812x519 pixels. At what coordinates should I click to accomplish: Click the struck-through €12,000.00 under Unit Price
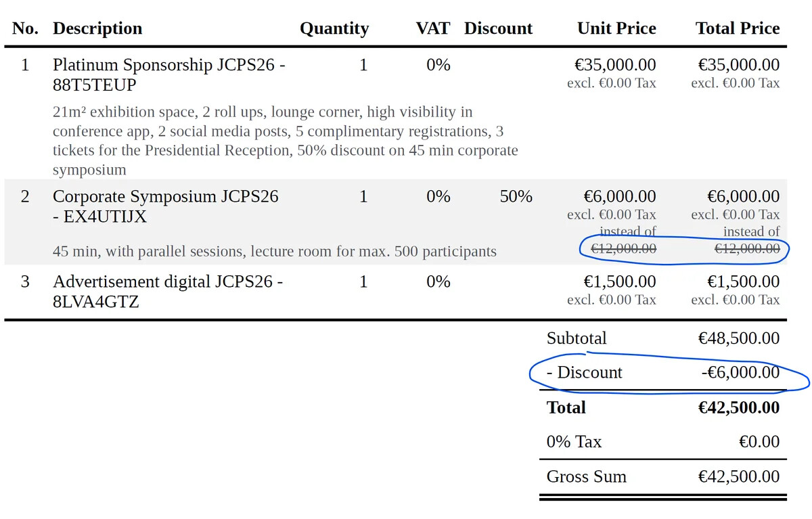point(623,249)
